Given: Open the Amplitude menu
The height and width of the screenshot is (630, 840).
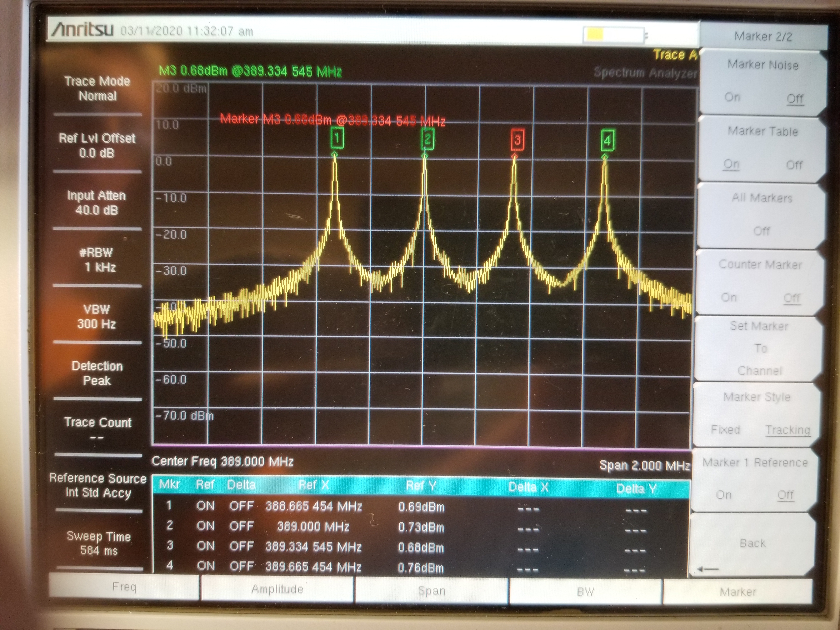Looking at the screenshot, I should click(x=277, y=589).
